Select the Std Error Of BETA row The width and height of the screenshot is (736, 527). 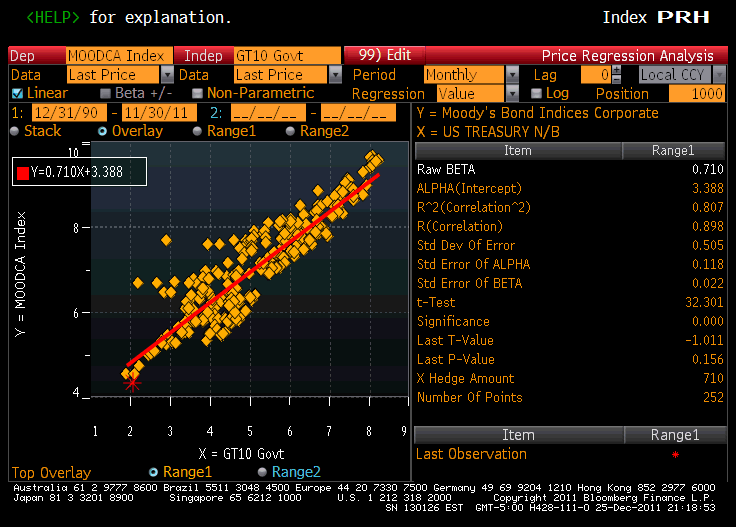(x=570, y=283)
